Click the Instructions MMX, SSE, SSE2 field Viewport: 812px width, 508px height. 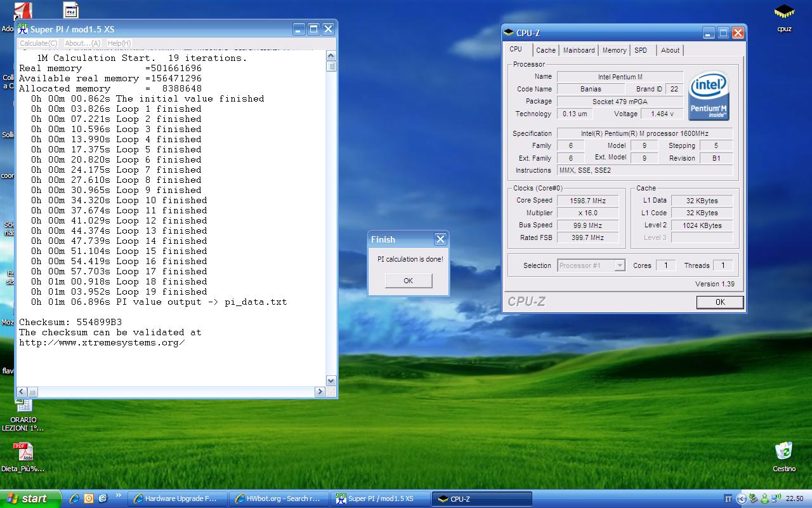[645, 170]
